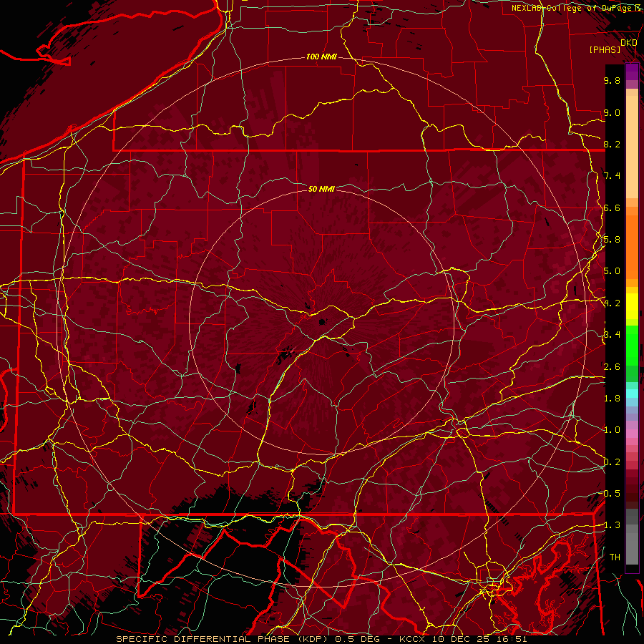
Task: Click the 1.0 scale value
Action: pyautogui.click(x=612, y=430)
